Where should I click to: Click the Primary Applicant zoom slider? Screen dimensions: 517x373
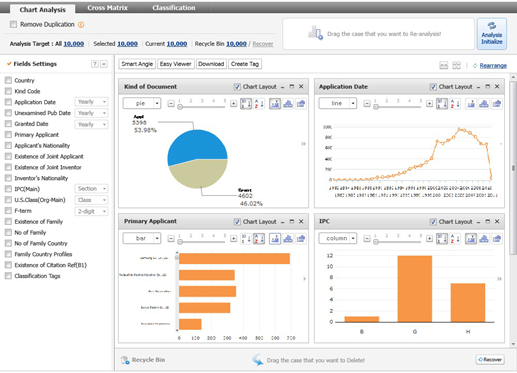[x=202, y=241]
